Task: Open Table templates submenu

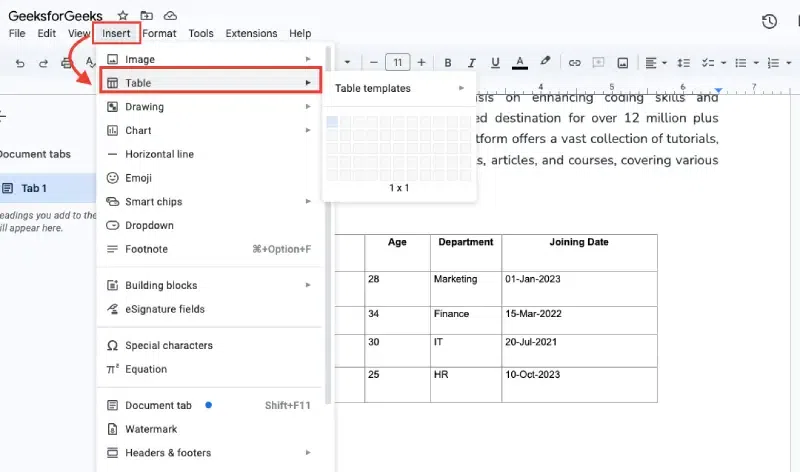Action: [399, 88]
